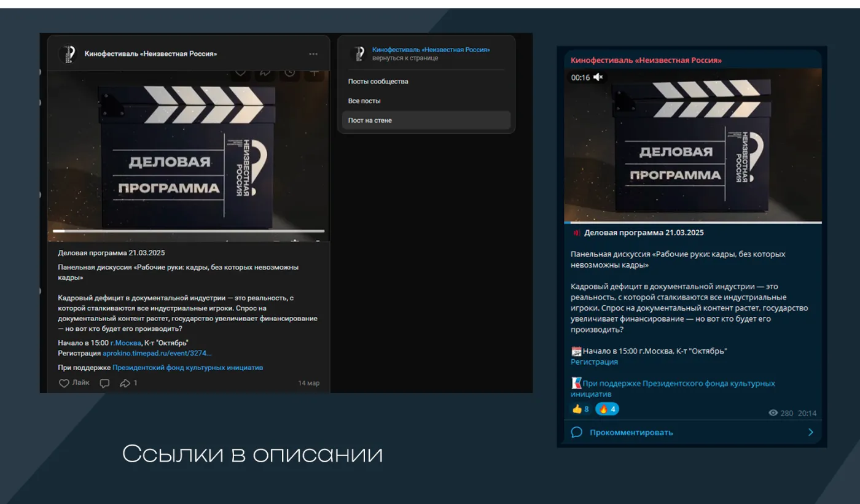Click the red sound emoji before Деловая программа
860x504 pixels.
coord(576,233)
